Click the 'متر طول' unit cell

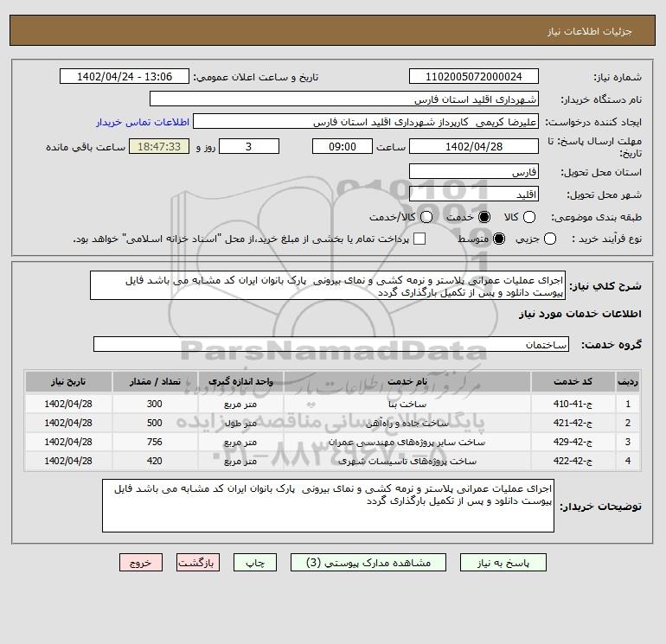(x=240, y=423)
